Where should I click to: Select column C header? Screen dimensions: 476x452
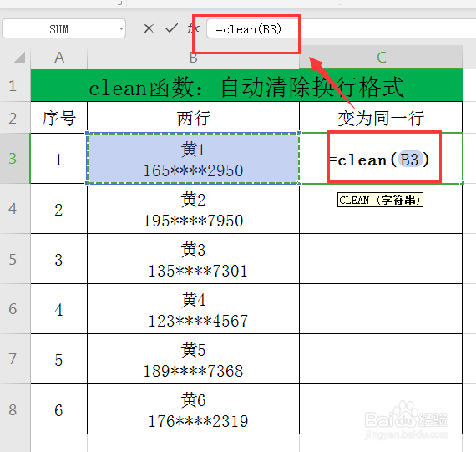[x=381, y=57]
